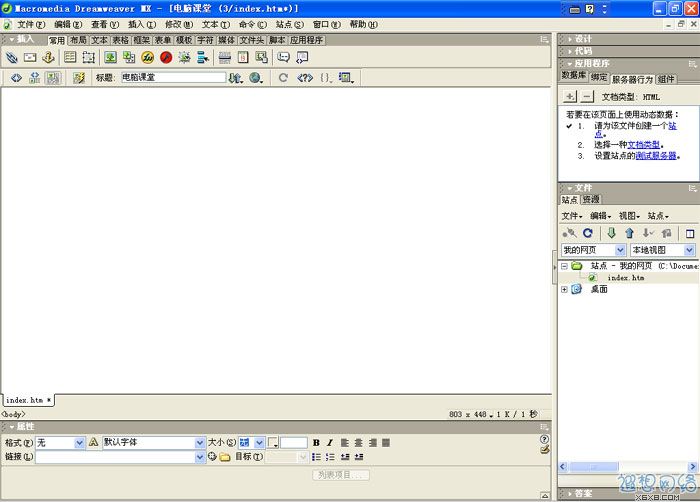Click the plus (+) button in 应用程序 panel

pyautogui.click(x=570, y=96)
